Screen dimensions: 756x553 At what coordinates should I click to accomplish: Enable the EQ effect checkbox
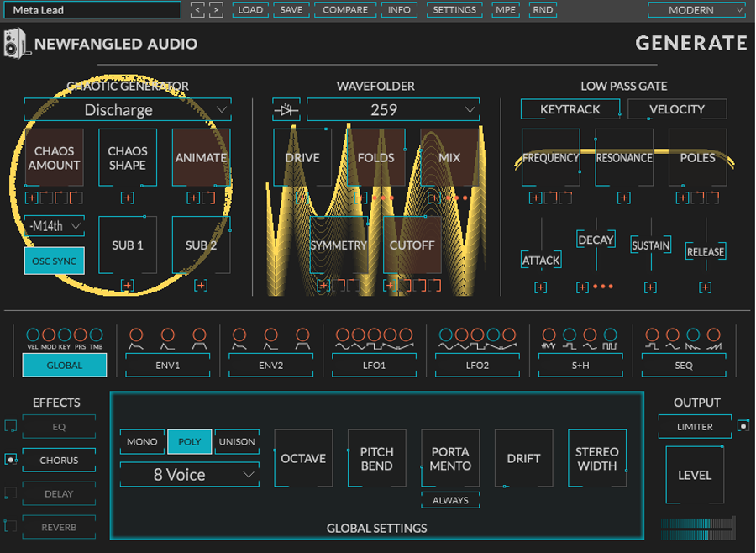11,426
